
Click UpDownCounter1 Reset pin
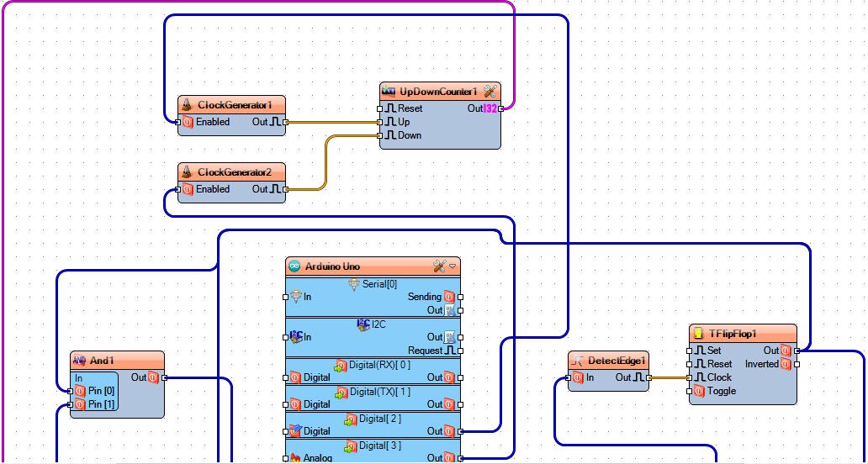point(380,108)
